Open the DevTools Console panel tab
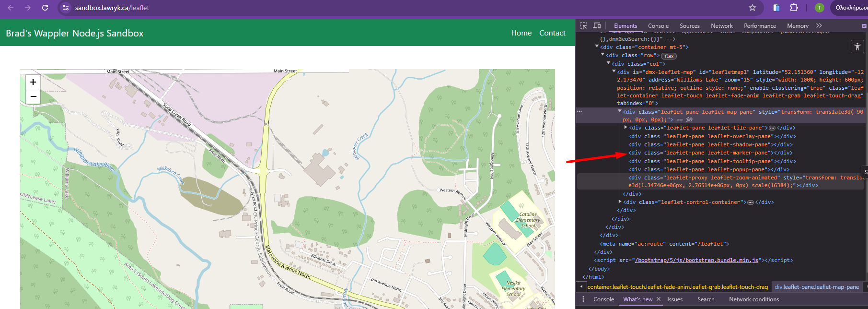This screenshot has height=309, width=868. point(658,26)
